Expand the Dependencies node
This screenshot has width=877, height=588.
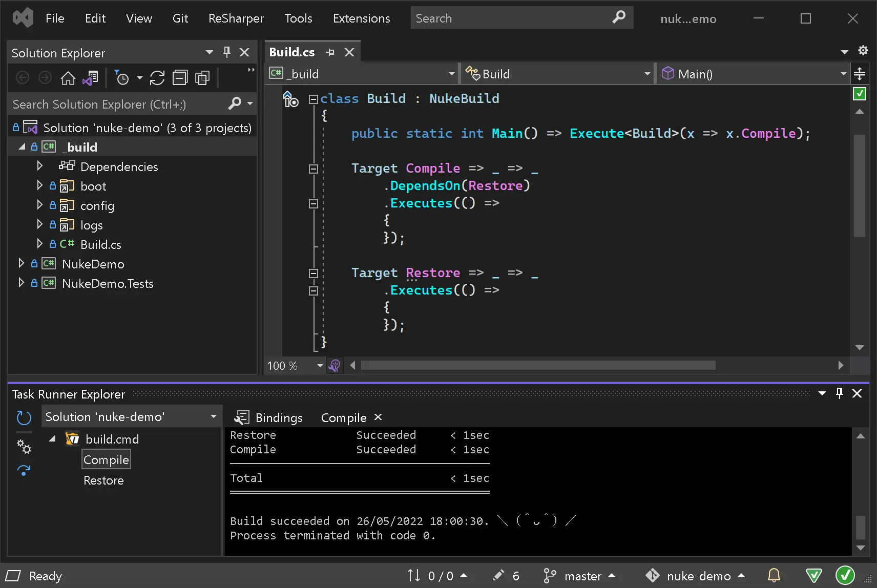pyautogui.click(x=39, y=166)
